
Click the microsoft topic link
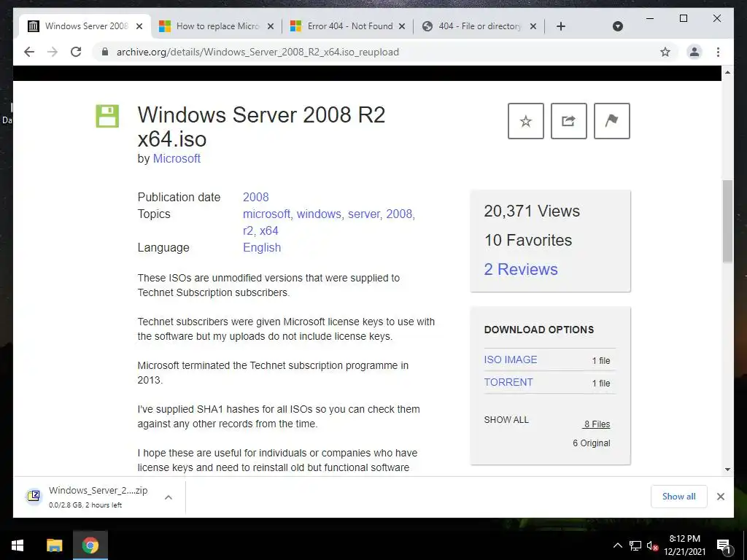266,214
